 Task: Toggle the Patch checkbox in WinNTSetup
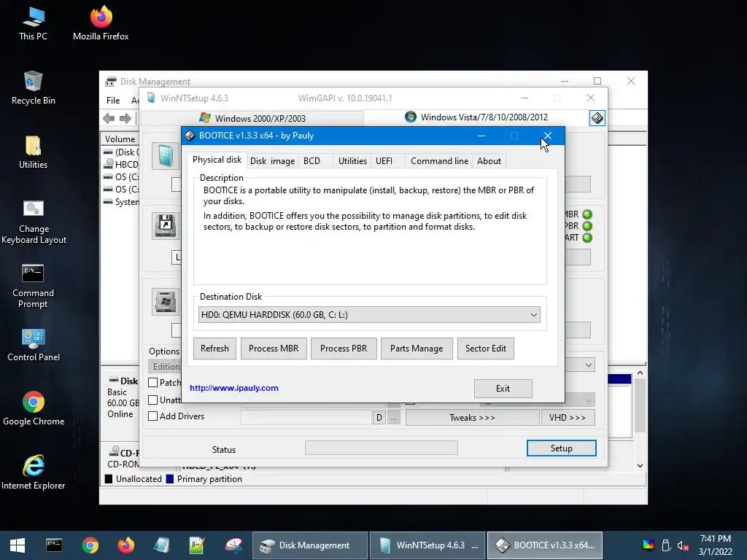[x=153, y=382]
